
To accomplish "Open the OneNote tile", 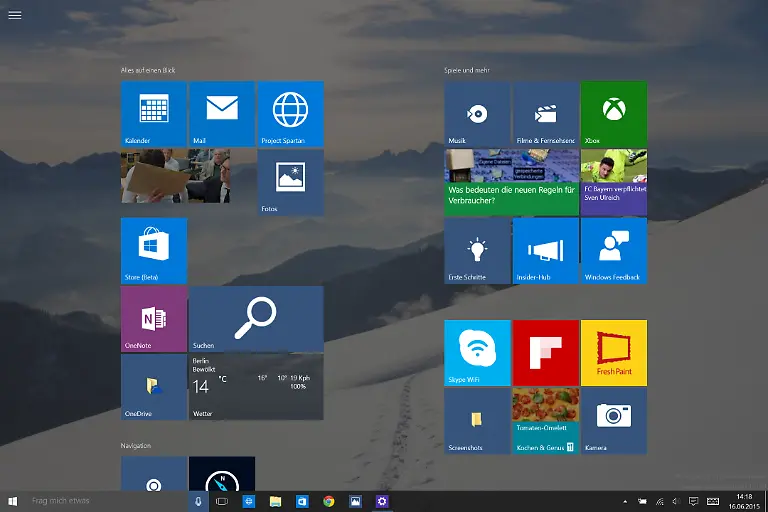I will [x=153, y=319].
